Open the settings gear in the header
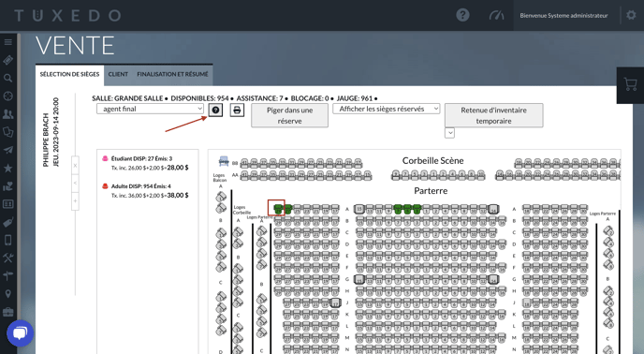The height and width of the screenshot is (354, 644). point(631,15)
